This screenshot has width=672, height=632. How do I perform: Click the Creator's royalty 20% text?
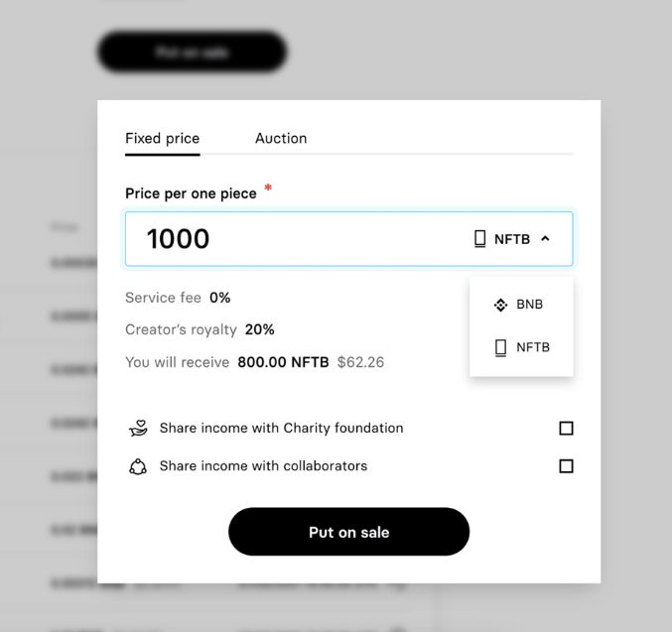click(x=200, y=329)
